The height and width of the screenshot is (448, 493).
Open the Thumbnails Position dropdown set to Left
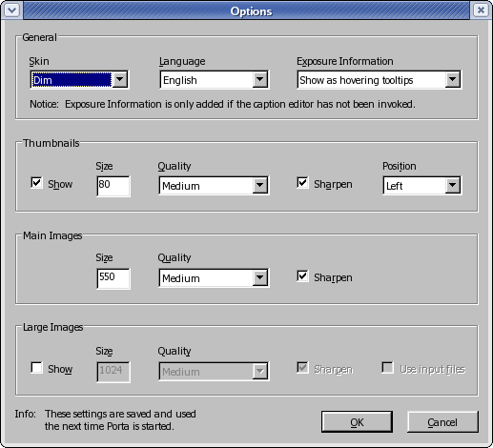422,185
